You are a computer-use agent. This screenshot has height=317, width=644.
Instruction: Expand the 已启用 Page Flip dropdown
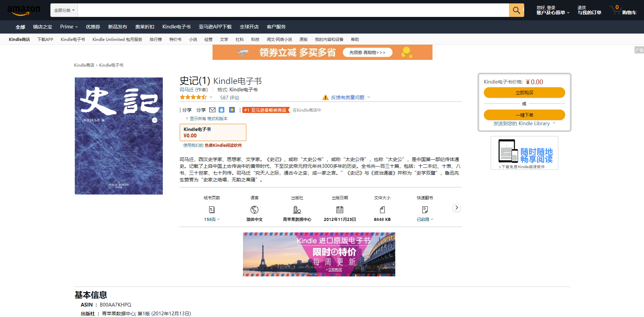click(425, 220)
